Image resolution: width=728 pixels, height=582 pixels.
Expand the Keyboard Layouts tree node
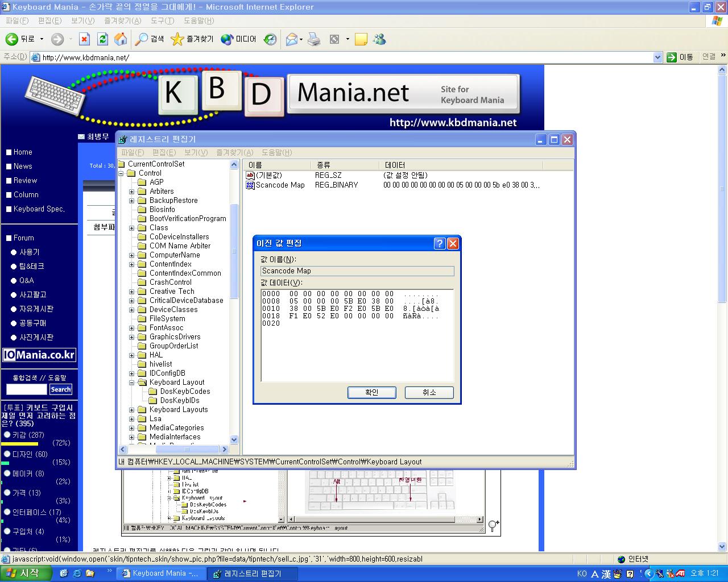tap(132, 410)
